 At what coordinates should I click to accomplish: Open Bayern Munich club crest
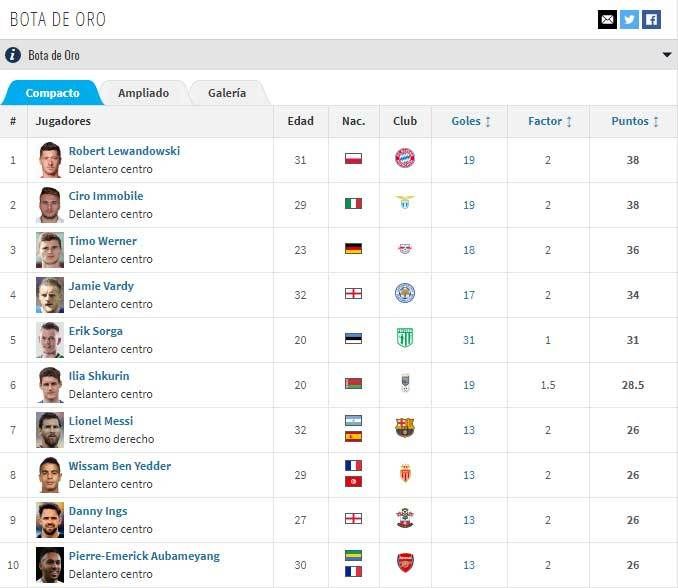coord(404,158)
